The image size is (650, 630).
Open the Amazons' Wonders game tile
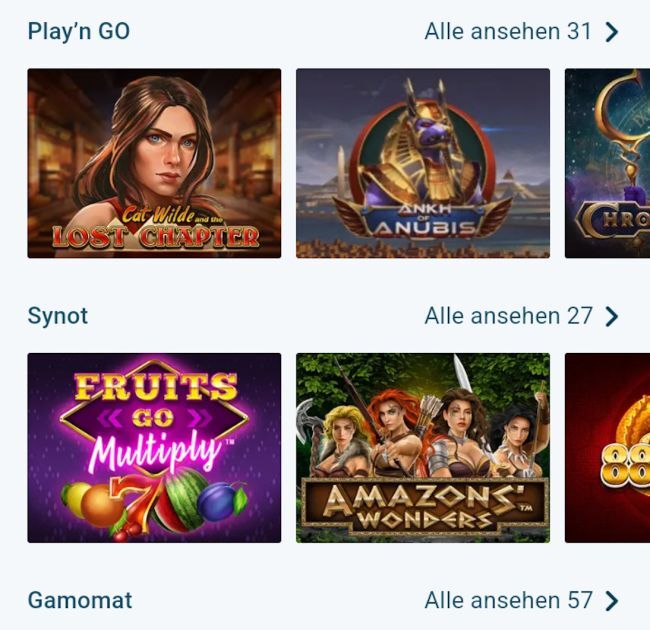(422, 447)
